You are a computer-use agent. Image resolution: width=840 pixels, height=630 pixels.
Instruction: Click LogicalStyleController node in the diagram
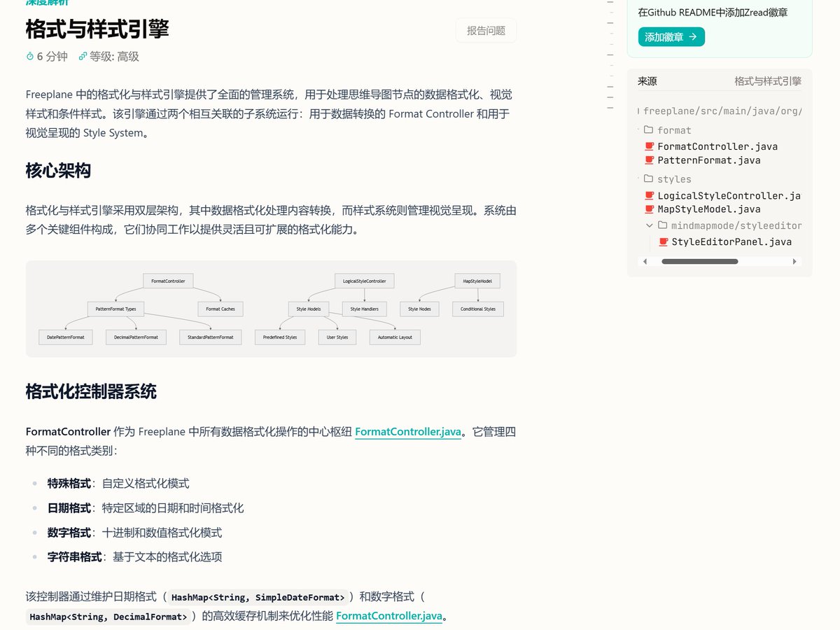[364, 281]
